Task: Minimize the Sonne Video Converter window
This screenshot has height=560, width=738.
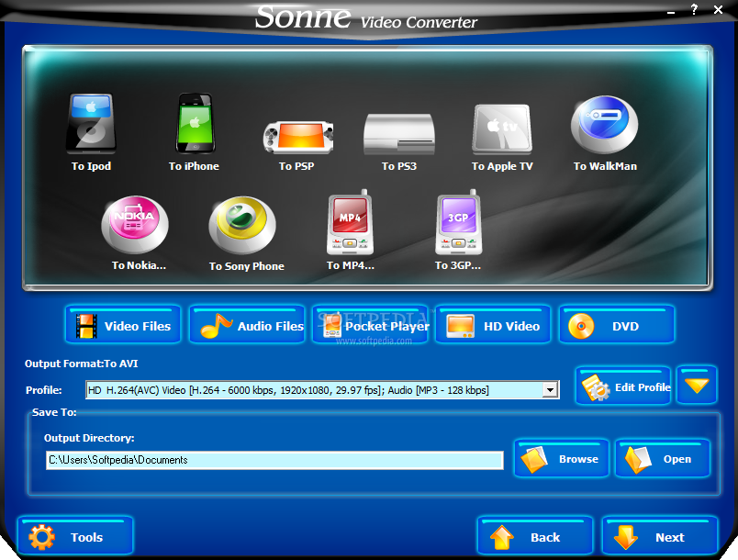Action: pos(671,11)
